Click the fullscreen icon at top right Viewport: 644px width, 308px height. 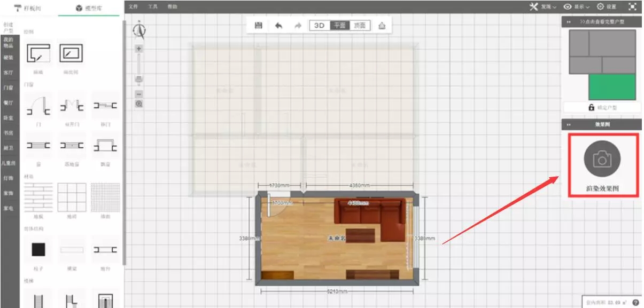coord(632,7)
